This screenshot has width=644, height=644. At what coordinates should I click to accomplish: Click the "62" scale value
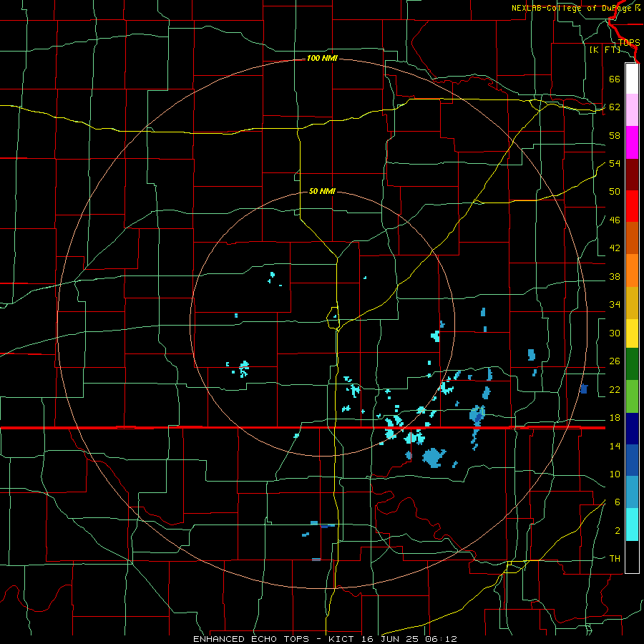point(615,107)
